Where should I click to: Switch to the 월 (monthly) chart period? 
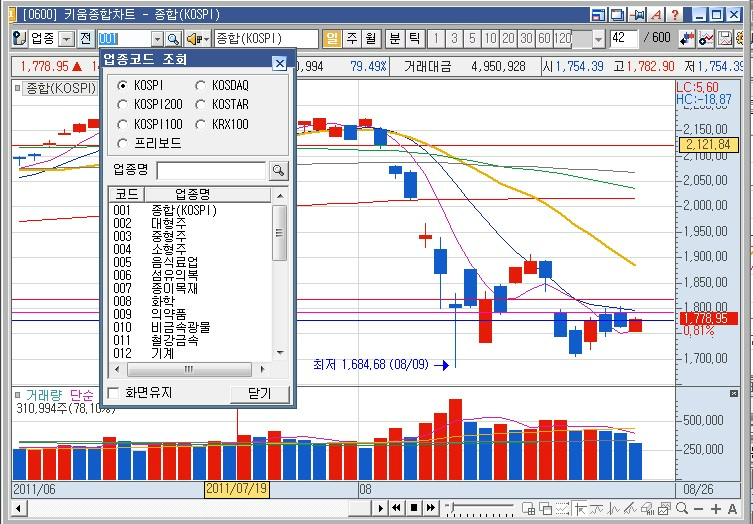[371, 39]
